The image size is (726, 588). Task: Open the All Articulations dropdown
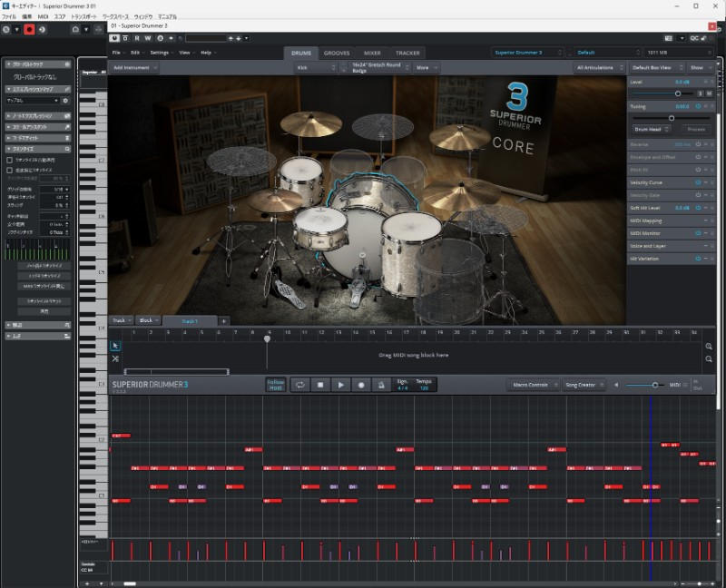[x=599, y=67]
